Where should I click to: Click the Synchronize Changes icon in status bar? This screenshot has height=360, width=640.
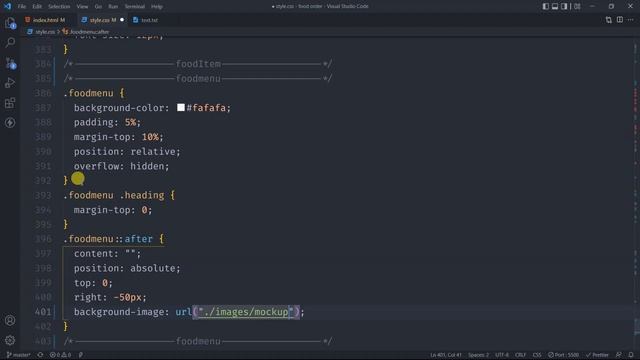[x=40, y=355]
